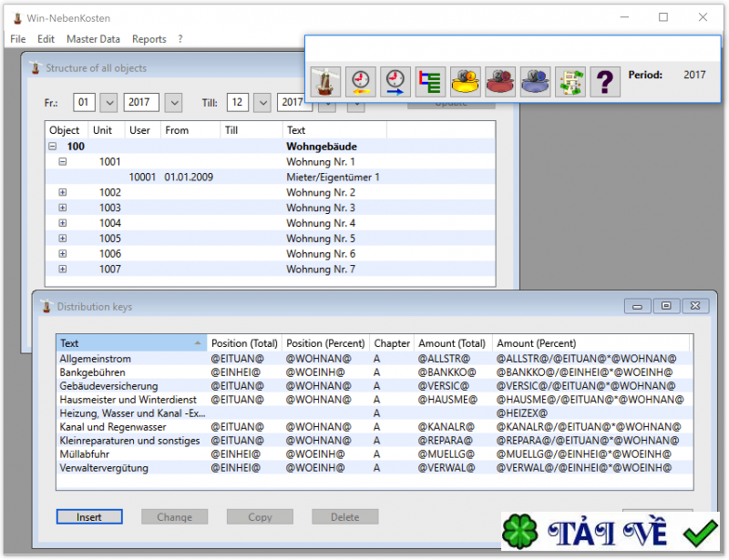
Task: Expand unit 1005 Wohnung Nr. 5
Action: pyautogui.click(x=63, y=239)
